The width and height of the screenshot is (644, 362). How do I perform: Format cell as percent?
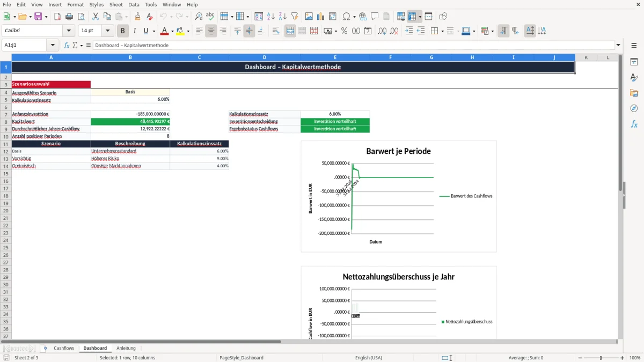tap(345, 31)
